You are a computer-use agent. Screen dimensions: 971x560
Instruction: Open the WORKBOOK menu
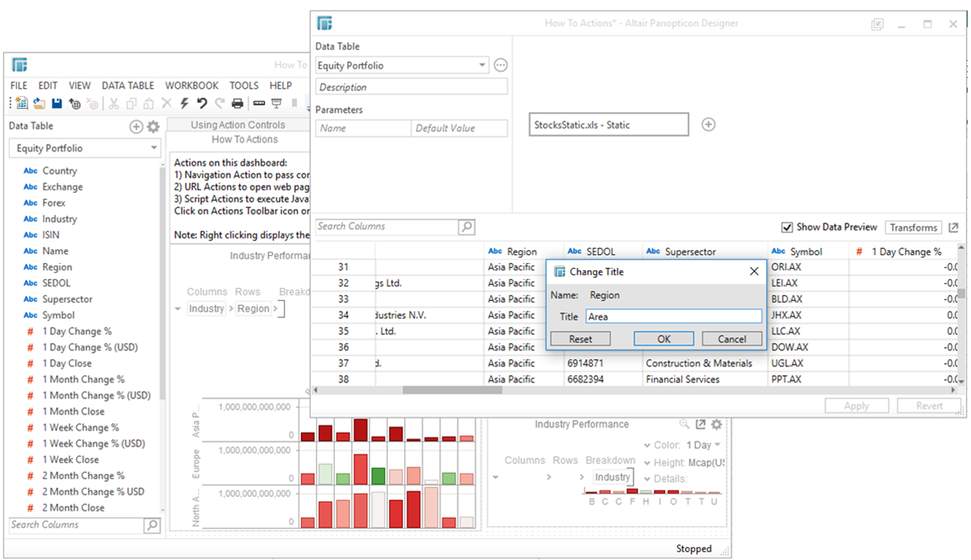coord(192,85)
